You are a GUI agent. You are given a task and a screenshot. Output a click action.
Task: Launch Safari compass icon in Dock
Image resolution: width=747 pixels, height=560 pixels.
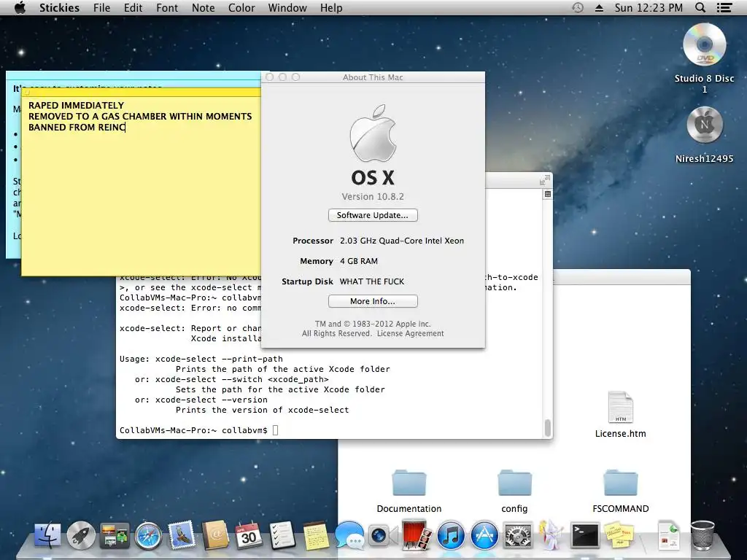tap(148, 535)
